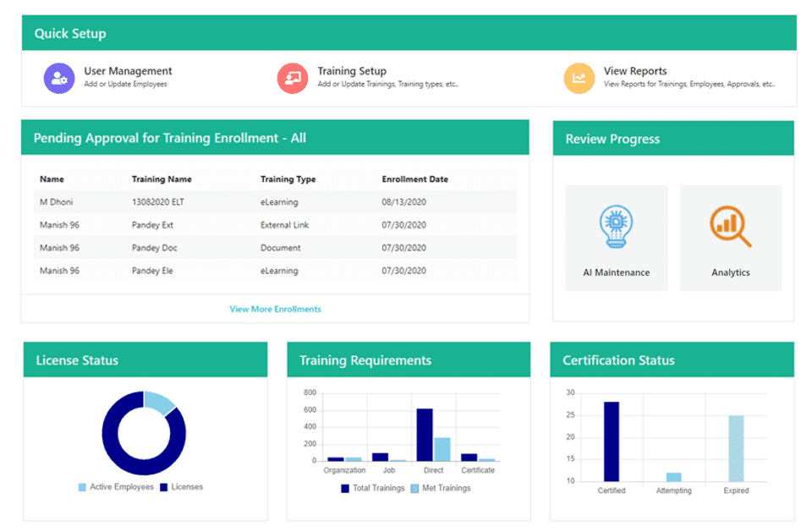This screenshot has width=812, height=532.
Task: Click the 08/13/2020 enrollment date
Action: pyautogui.click(x=404, y=202)
